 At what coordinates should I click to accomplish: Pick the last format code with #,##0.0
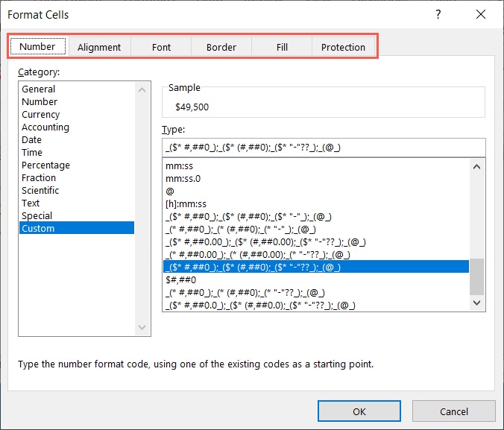316,306
